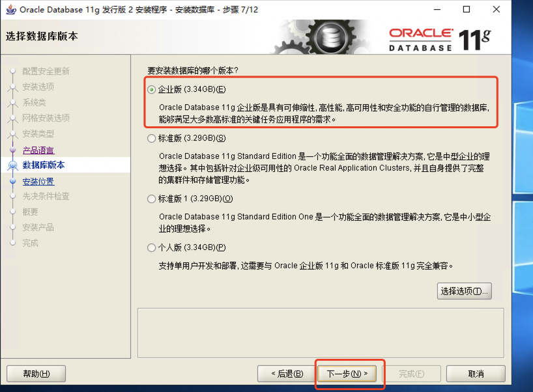
Task: Go back using the 后退 button
Action: point(281,374)
